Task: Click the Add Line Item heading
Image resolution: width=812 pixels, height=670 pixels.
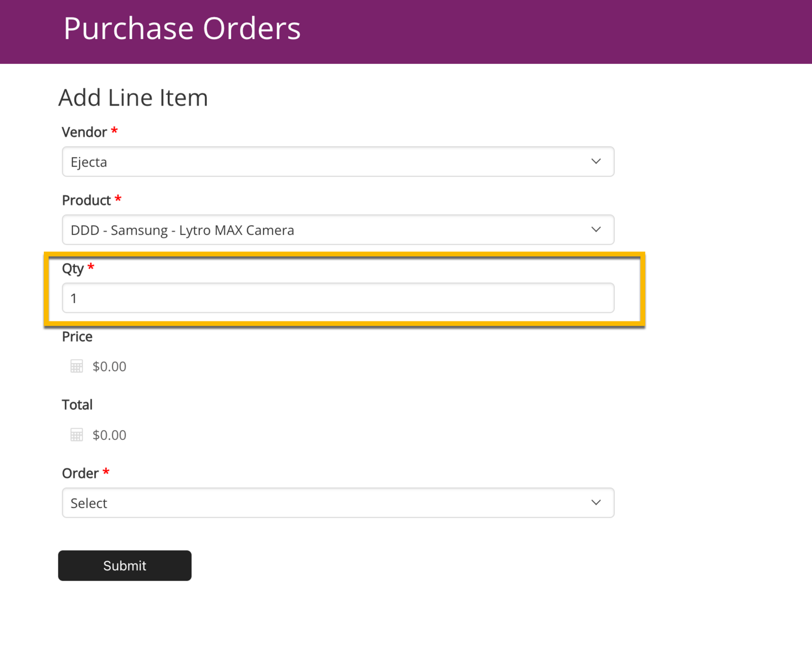Action: tap(133, 98)
